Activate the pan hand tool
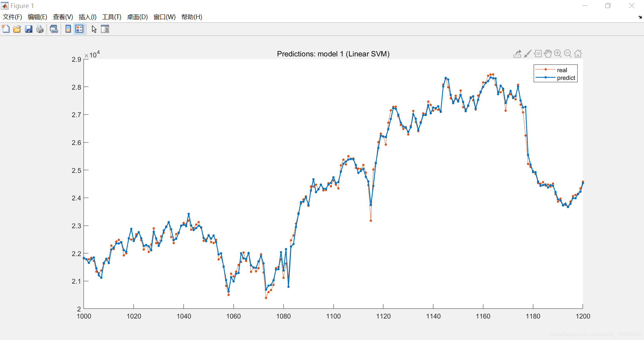This screenshot has width=644, height=340. [548, 54]
